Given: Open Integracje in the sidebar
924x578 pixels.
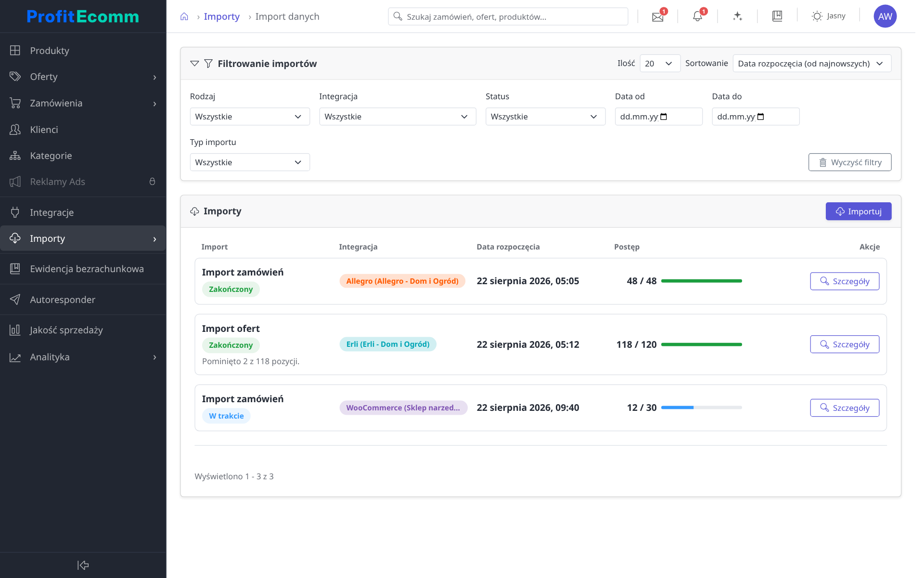Looking at the screenshot, I should pyautogui.click(x=83, y=212).
